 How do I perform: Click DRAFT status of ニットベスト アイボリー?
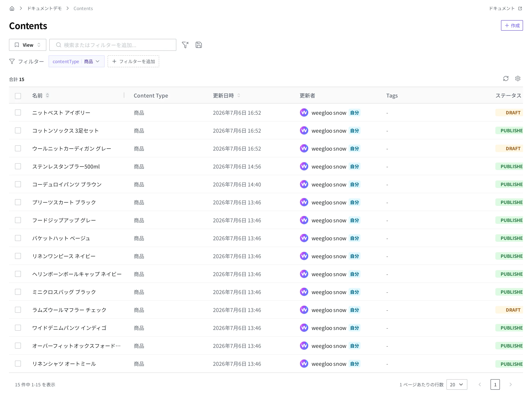[509, 112]
